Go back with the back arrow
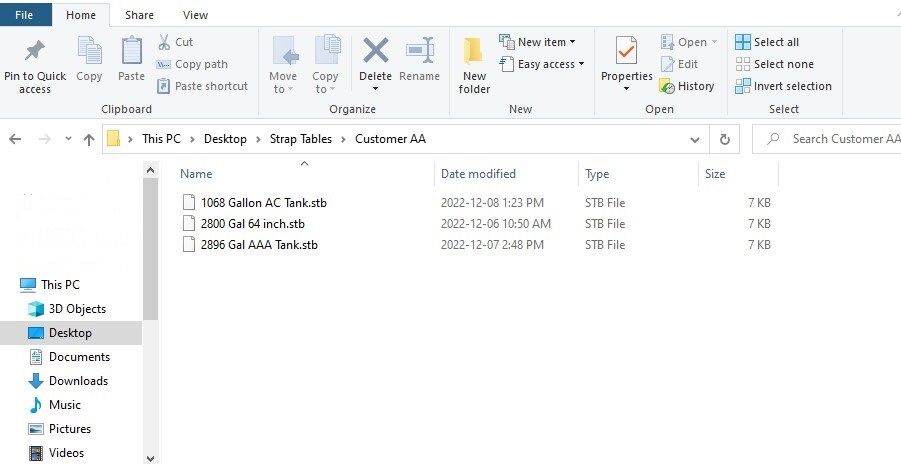The width and height of the screenshot is (901, 464). (x=16, y=139)
